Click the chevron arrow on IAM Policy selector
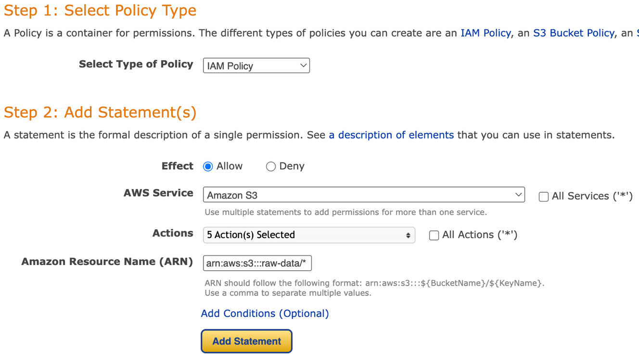 [303, 65]
